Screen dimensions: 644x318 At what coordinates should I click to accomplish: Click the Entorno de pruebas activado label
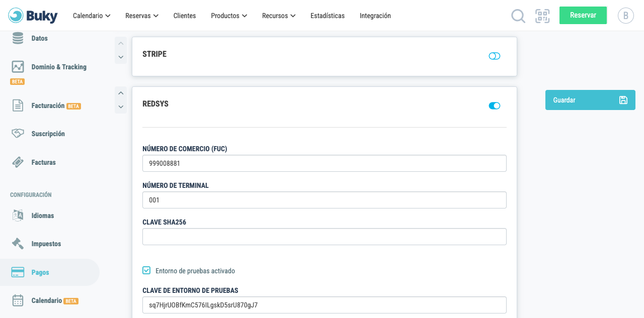pyautogui.click(x=195, y=271)
